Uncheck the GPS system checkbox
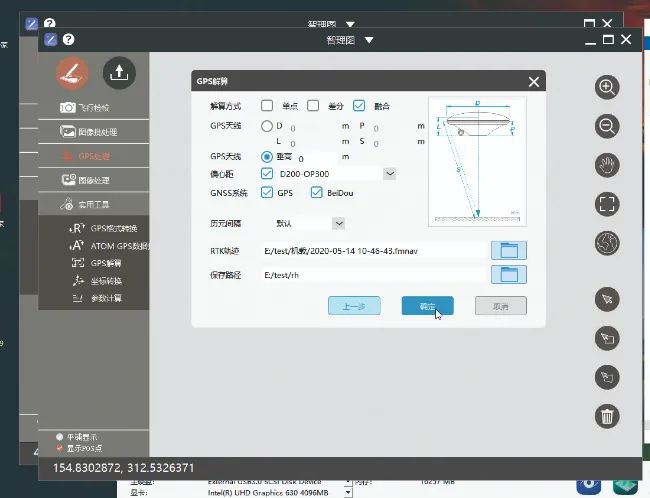650x498 pixels. pyautogui.click(x=267, y=192)
